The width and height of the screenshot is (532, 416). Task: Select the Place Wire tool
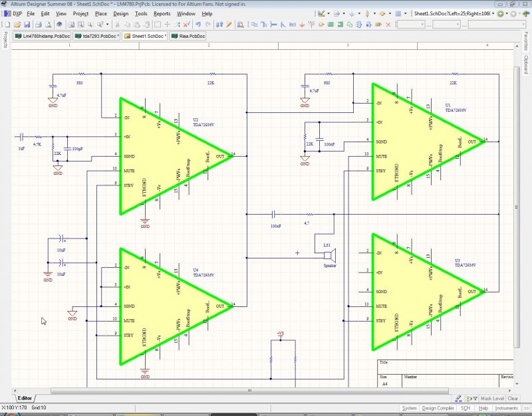[254, 25]
